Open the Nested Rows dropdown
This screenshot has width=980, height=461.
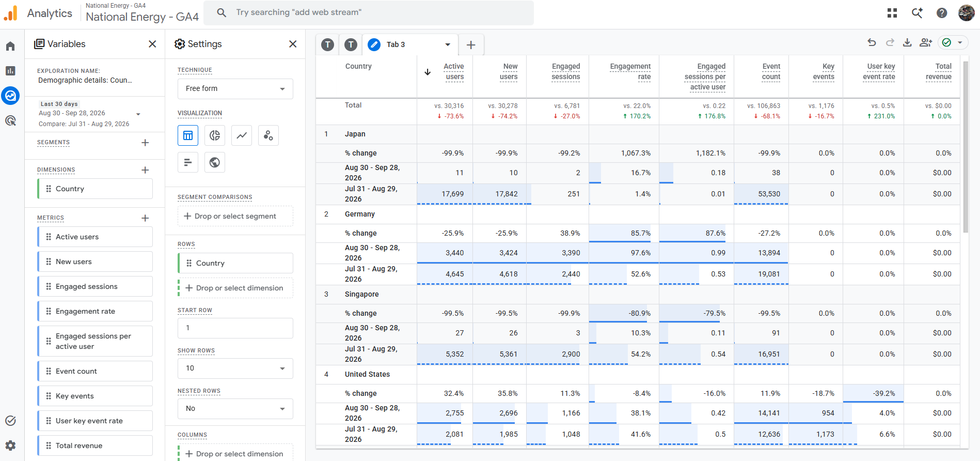click(235, 409)
